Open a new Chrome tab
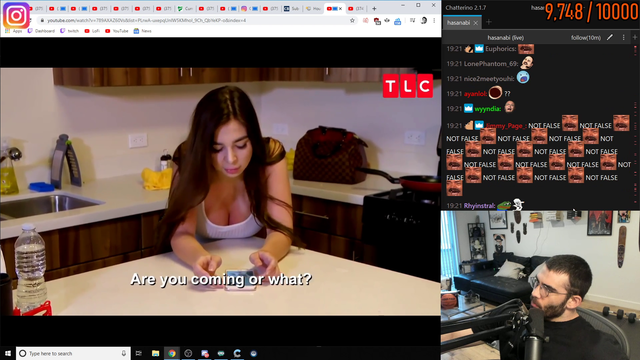This screenshot has width=640, height=360. 374,9
